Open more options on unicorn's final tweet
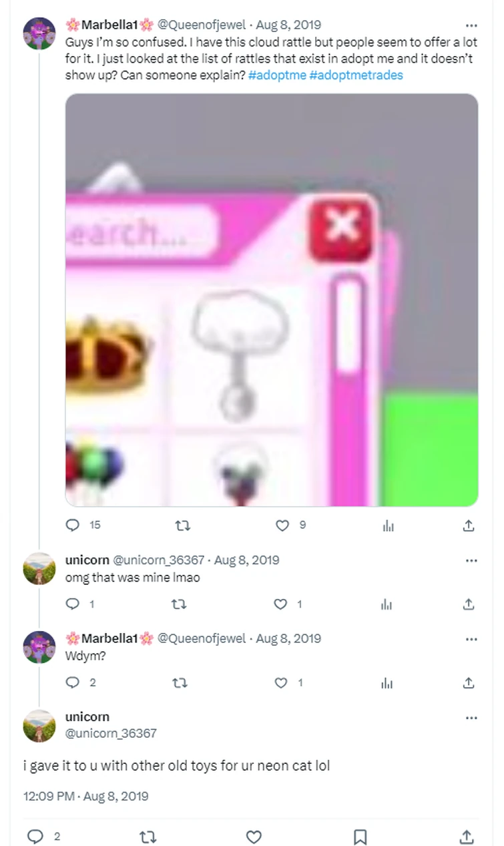Viewport: 504px width, 846px height. 471,718
